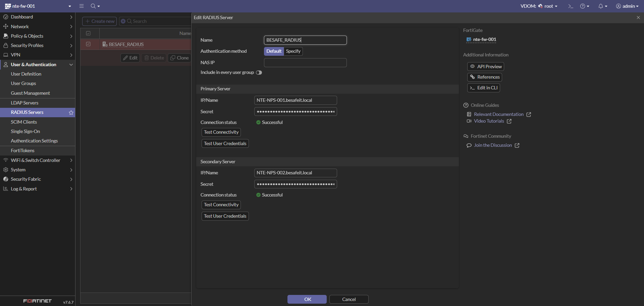
Task: Toggle the hamburger menu icon
Action: [82, 6]
